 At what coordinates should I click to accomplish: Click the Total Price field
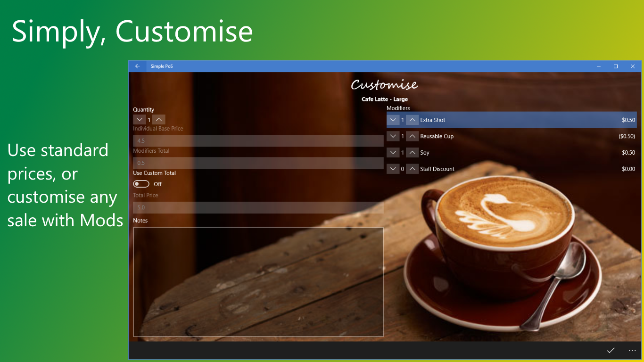pyautogui.click(x=257, y=207)
